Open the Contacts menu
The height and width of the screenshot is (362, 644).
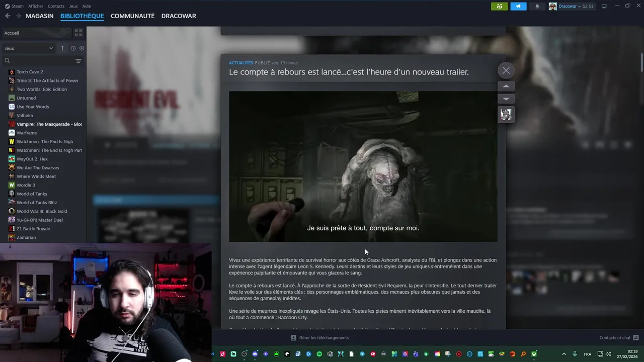coord(56,6)
